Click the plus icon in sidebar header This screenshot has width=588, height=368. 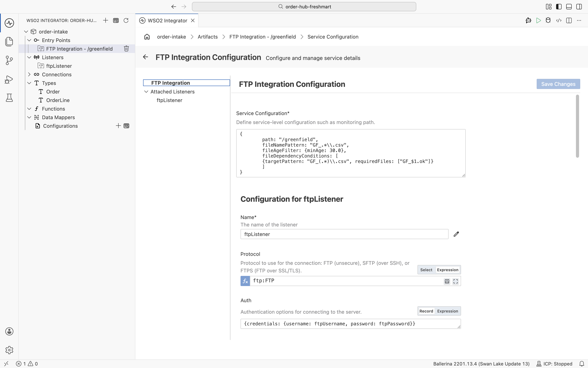(105, 20)
